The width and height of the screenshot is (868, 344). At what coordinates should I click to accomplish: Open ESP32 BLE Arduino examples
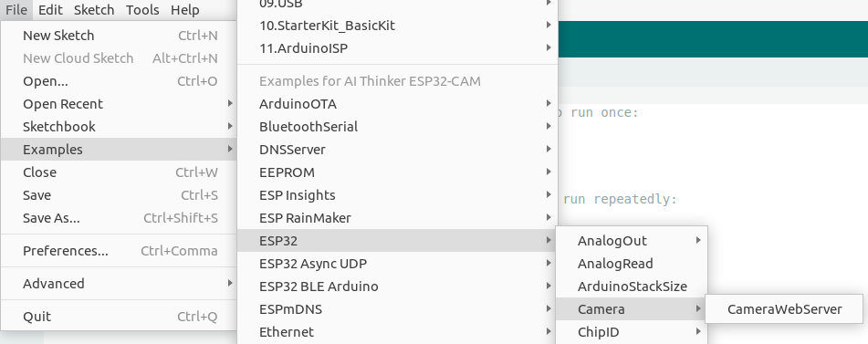point(397,287)
